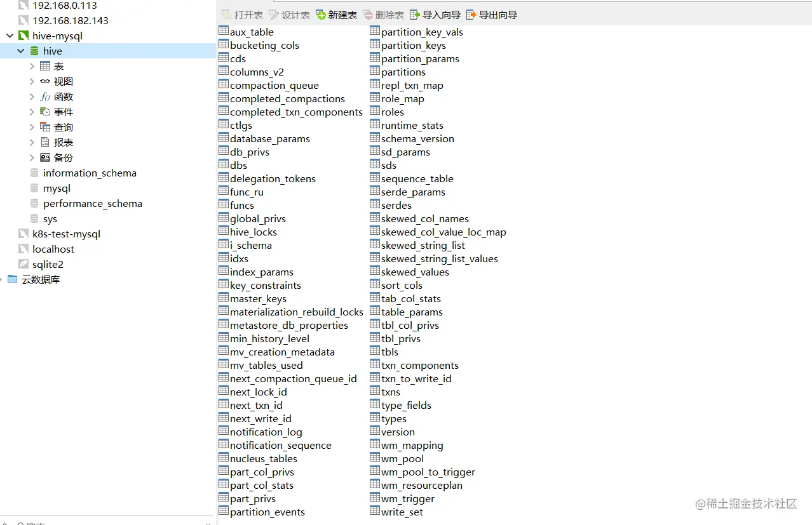Click the Events (事件) clock icon

[x=45, y=112]
